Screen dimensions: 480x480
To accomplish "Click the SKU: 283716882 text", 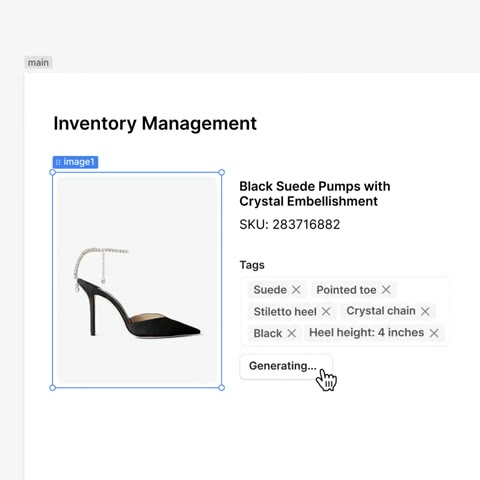I will point(290,225).
